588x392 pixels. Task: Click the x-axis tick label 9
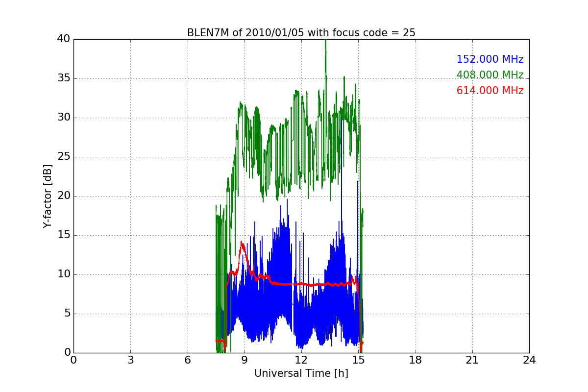pos(245,360)
